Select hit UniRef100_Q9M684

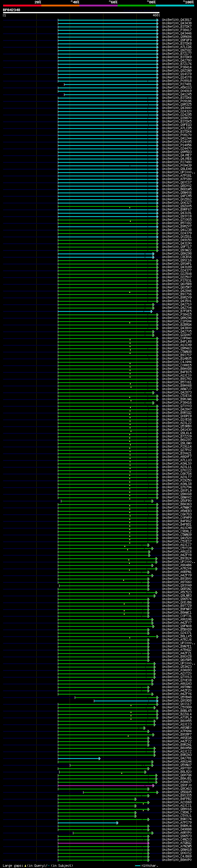[x=176, y=37]
